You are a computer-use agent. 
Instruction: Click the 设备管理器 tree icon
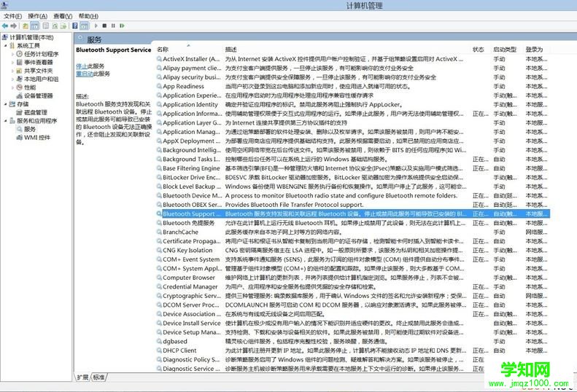(x=20, y=95)
